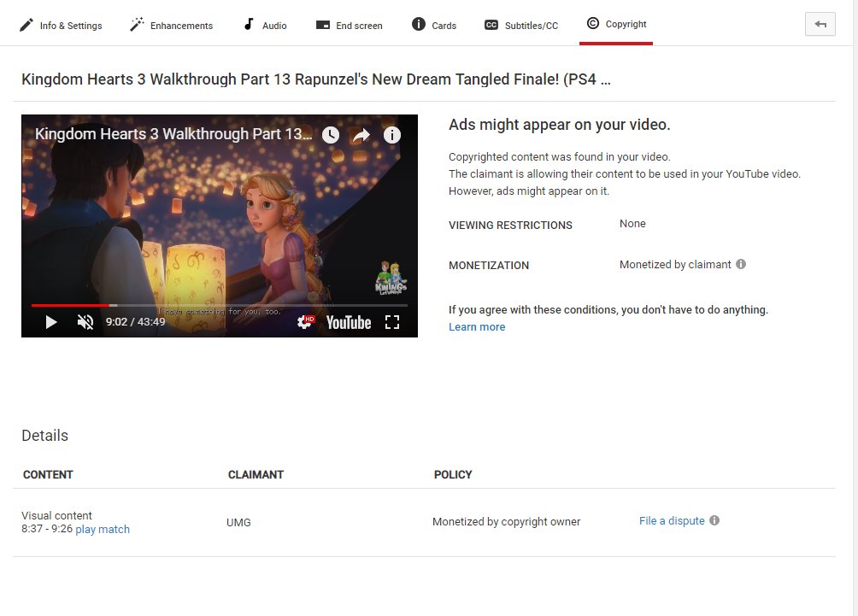Click the Watch later clock icon

(331, 135)
